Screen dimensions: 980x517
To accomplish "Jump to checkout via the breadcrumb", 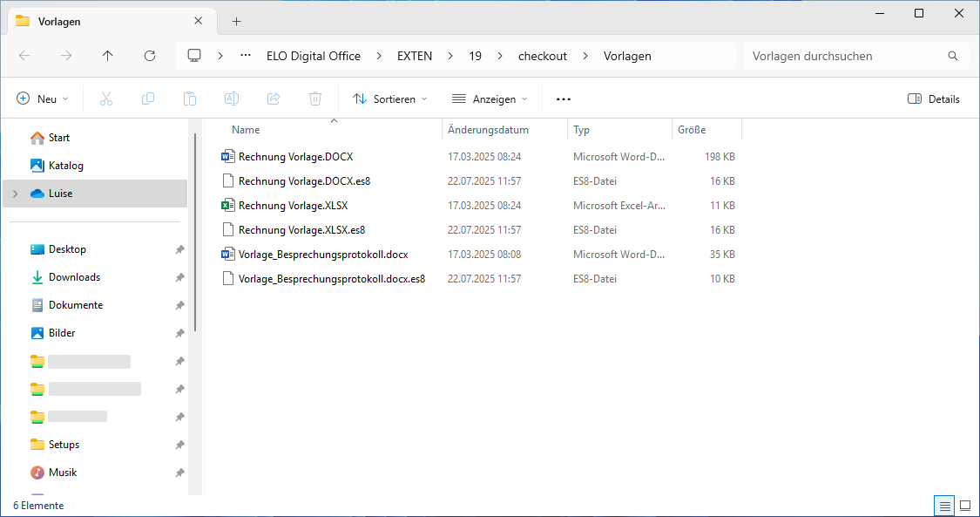I will pyautogui.click(x=542, y=55).
